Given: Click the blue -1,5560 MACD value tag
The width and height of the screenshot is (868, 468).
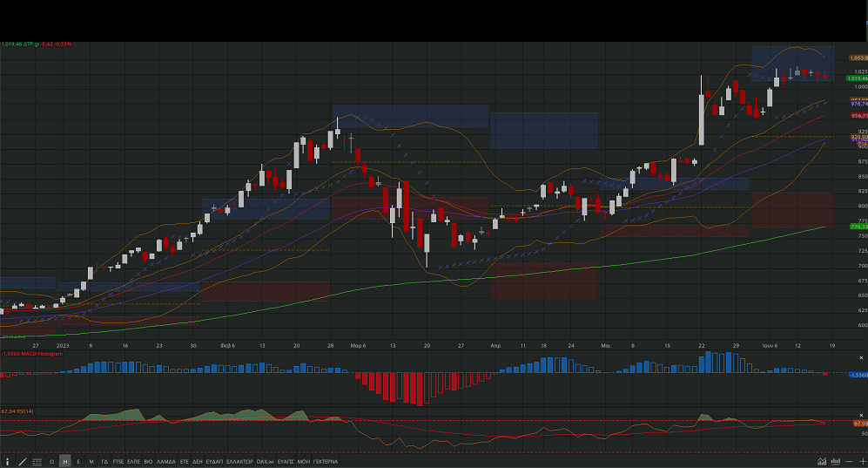Looking at the screenshot, I should tap(858, 375).
